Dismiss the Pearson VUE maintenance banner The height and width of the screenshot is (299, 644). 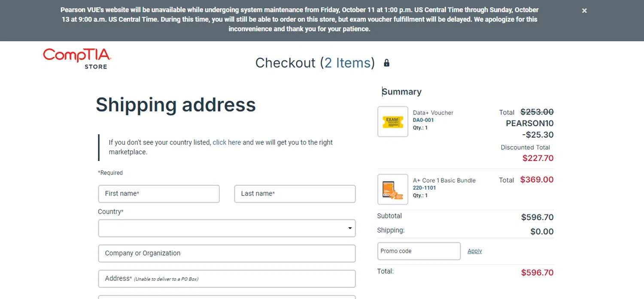pos(584,11)
